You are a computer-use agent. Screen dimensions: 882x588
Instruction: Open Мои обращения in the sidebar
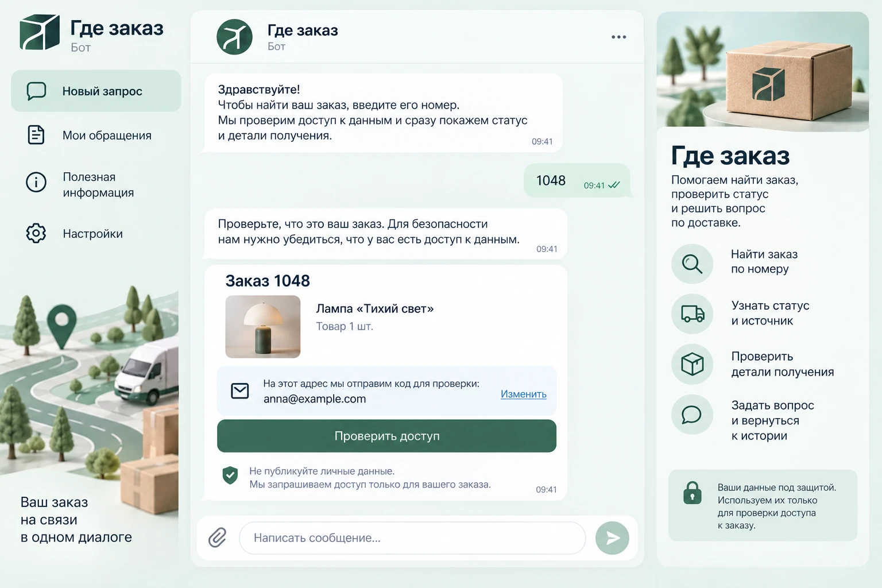(x=96, y=135)
